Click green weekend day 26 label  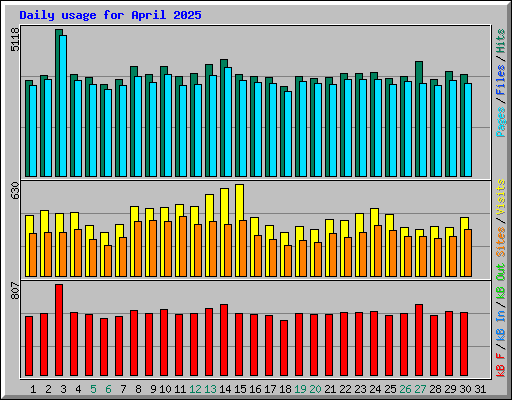pyautogui.click(x=405, y=389)
